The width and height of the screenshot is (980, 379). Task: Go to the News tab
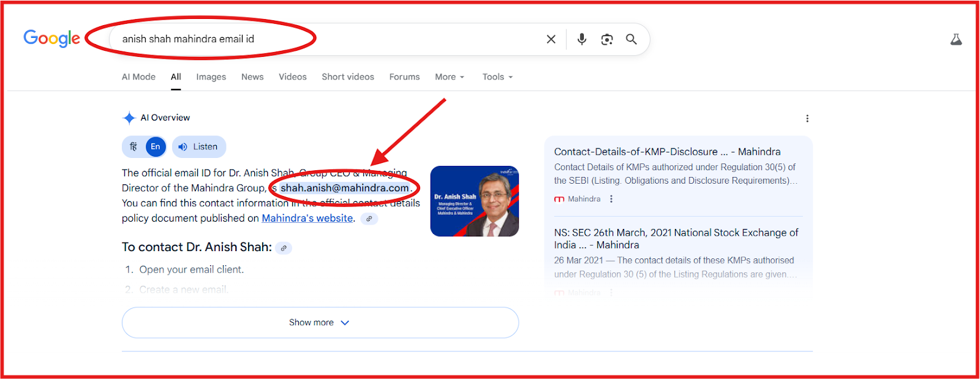coord(252,77)
